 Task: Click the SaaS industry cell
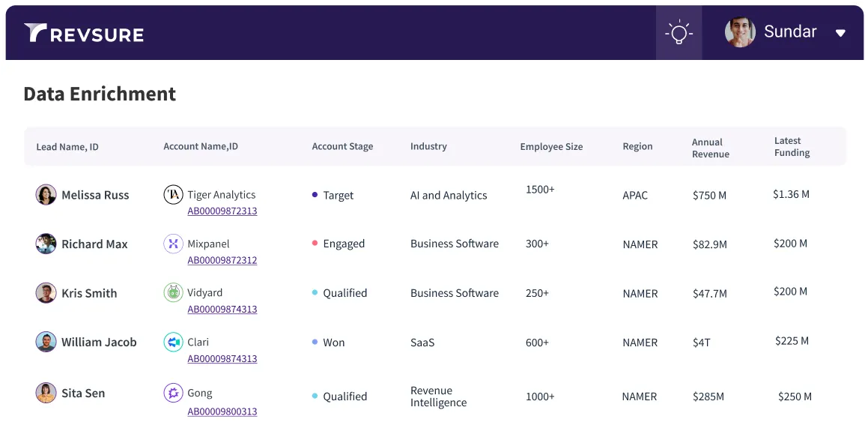pyautogui.click(x=422, y=343)
